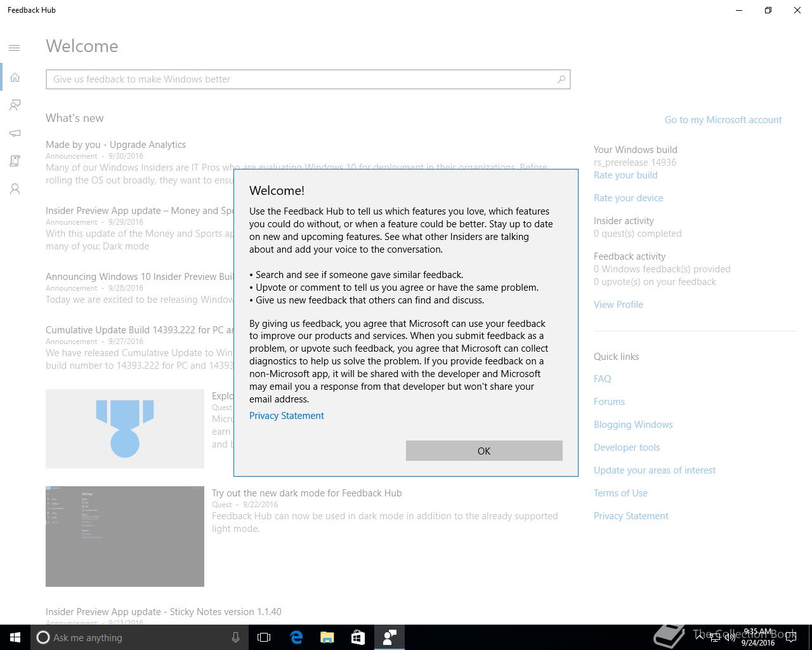Click Rate your build link

pos(625,175)
